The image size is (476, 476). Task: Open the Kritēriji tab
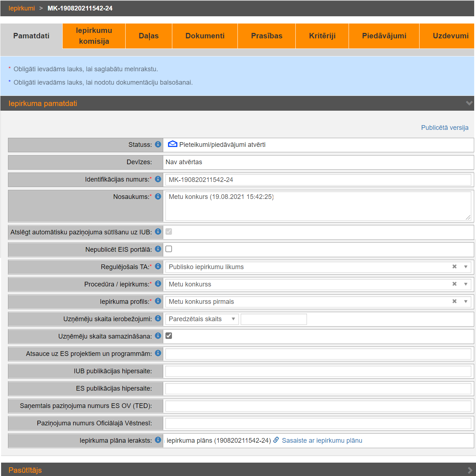(x=322, y=36)
